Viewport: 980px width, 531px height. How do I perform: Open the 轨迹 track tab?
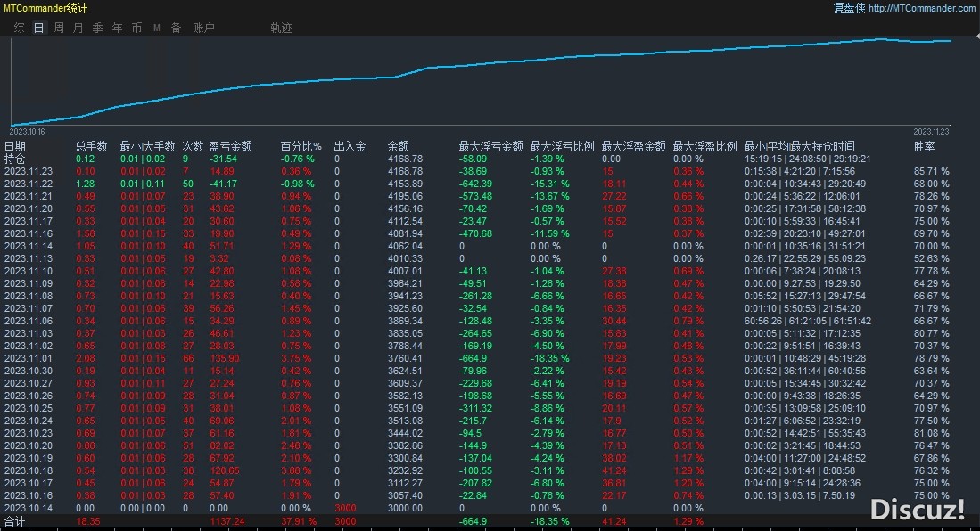[x=281, y=28]
